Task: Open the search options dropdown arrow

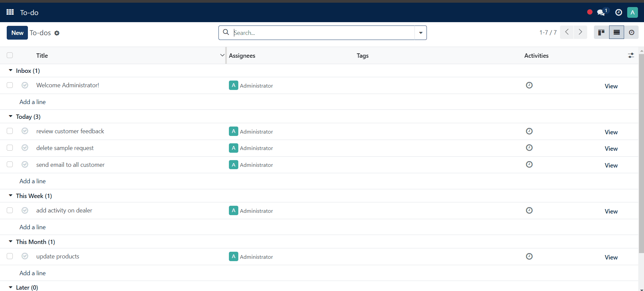Action: pyautogui.click(x=420, y=33)
